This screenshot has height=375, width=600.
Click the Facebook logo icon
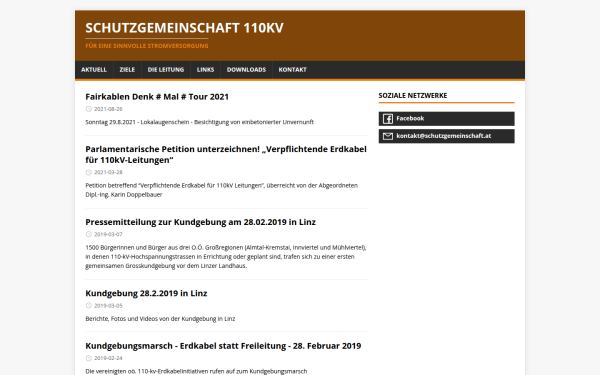(x=388, y=119)
